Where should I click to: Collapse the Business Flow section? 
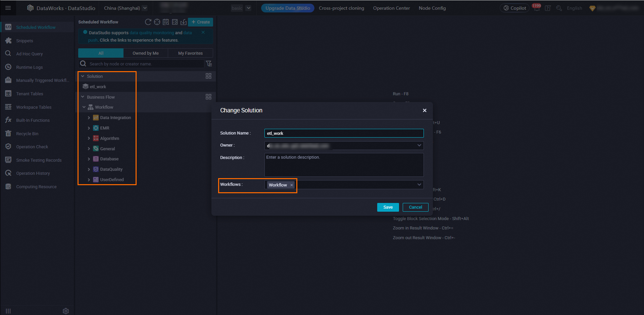click(83, 97)
